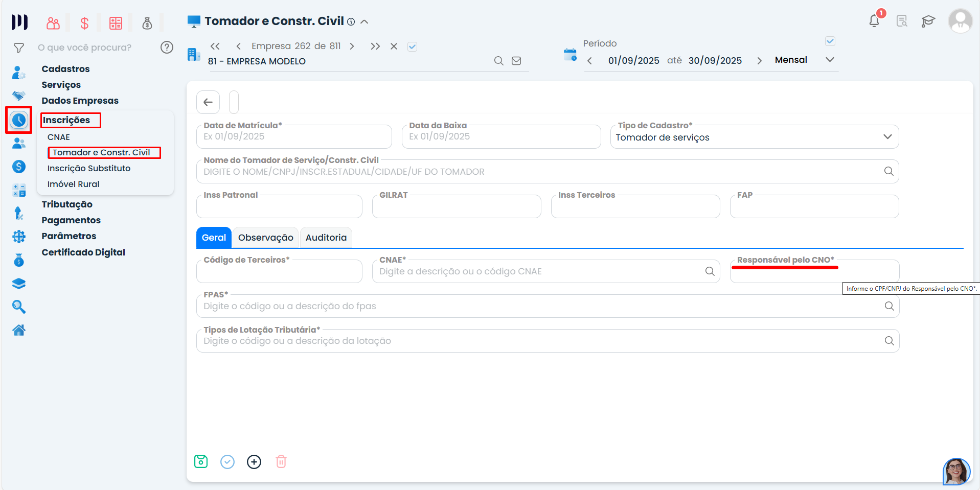
Task: Click the blue circled checkmark confirm icon
Action: pos(227,462)
